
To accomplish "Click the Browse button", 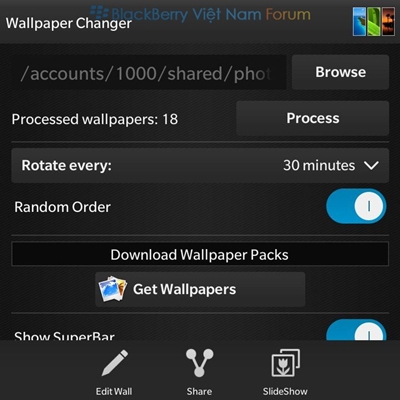I will pos(340,72).
